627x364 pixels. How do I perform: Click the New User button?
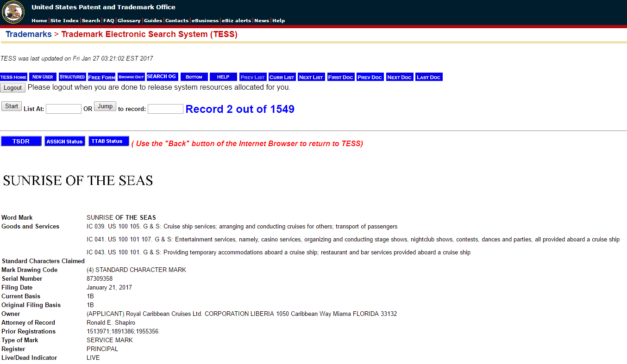(x=43, y=77)
